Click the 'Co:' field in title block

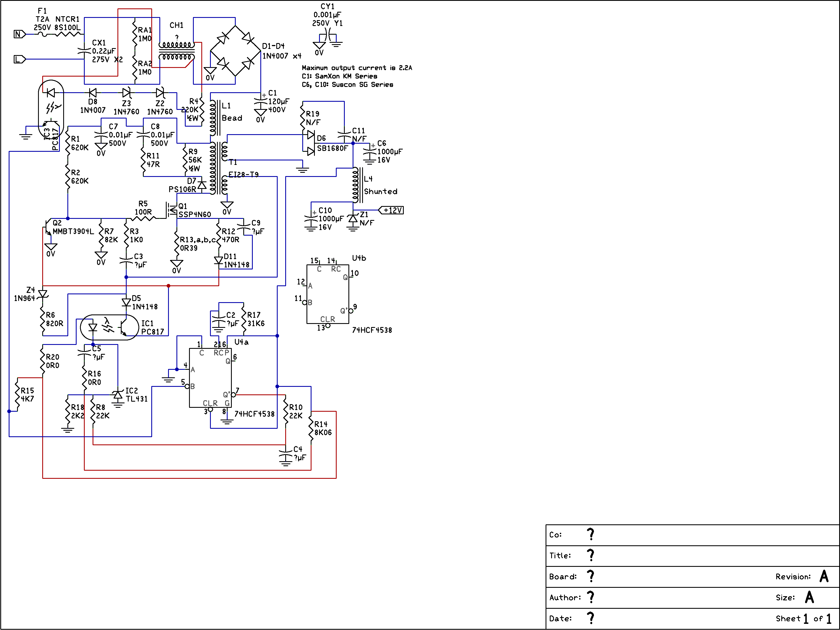pyautogui.click(x=692, y=535)
